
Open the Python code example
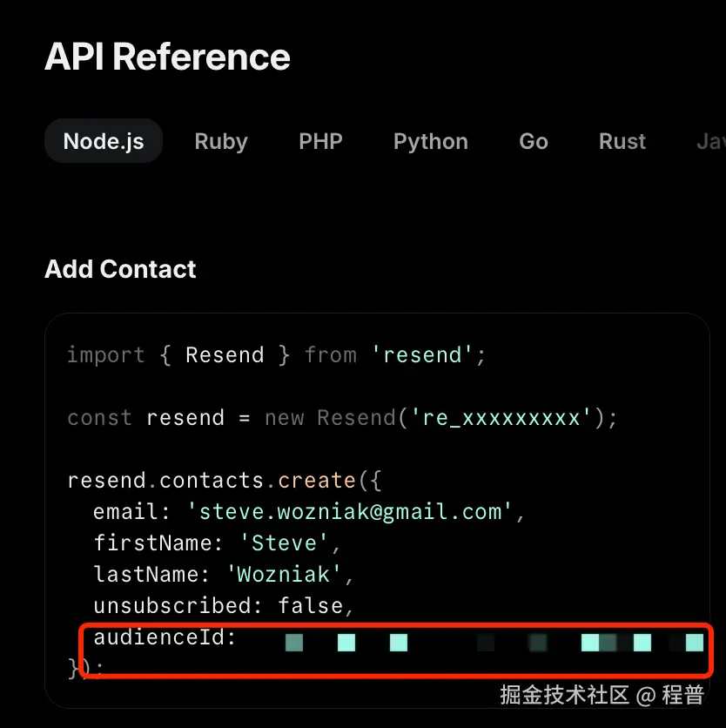(x=430, y=141)
